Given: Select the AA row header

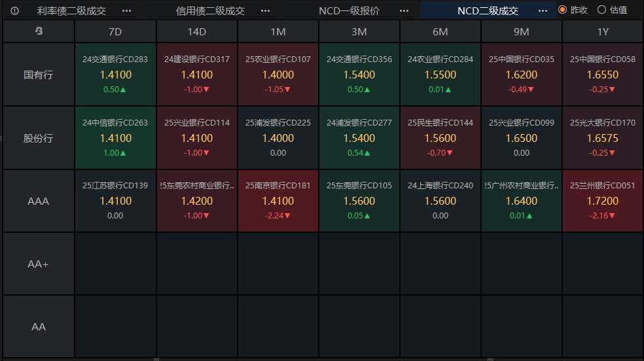Looking at the screenshot, I should click(x=39, y=326).
